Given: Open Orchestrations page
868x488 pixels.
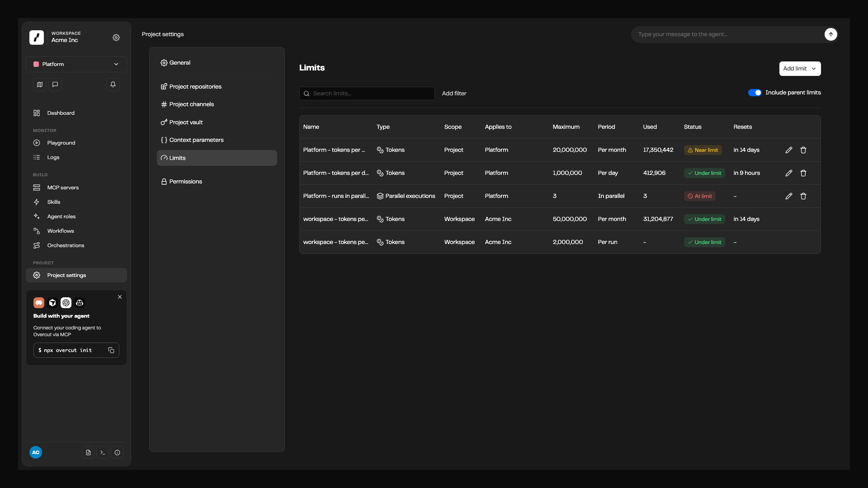Looking at the screenshot, I should [x=76, y=245].
